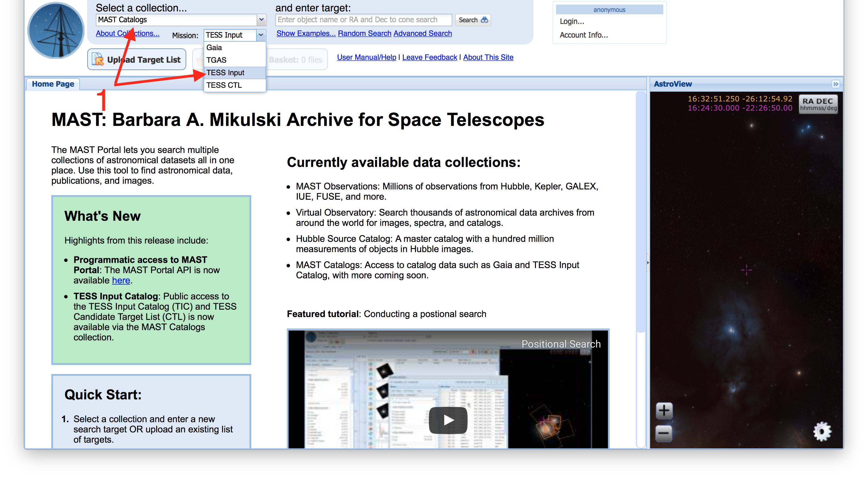The image size is (868, 478).
Task: Click the target name input field
Action: 363,20
